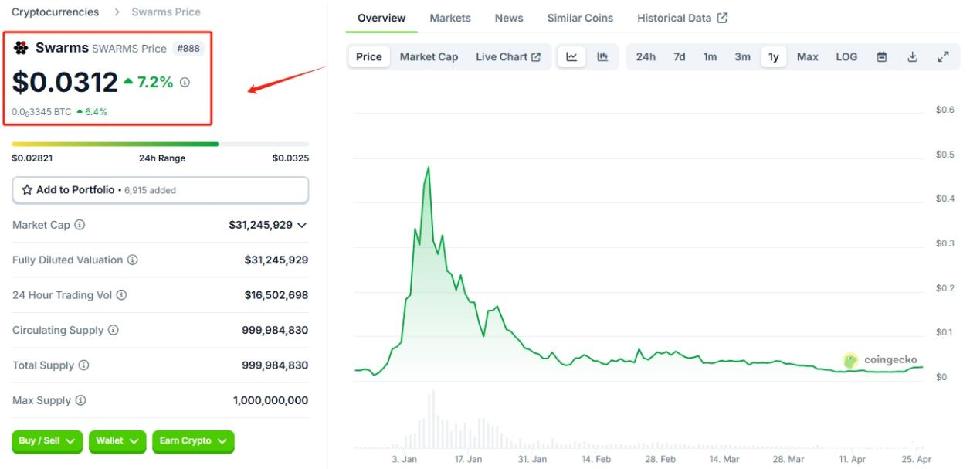This screenshot has width=980, height=469.
Task: Open the Earn Crypto dropdown
Action: 192,440
